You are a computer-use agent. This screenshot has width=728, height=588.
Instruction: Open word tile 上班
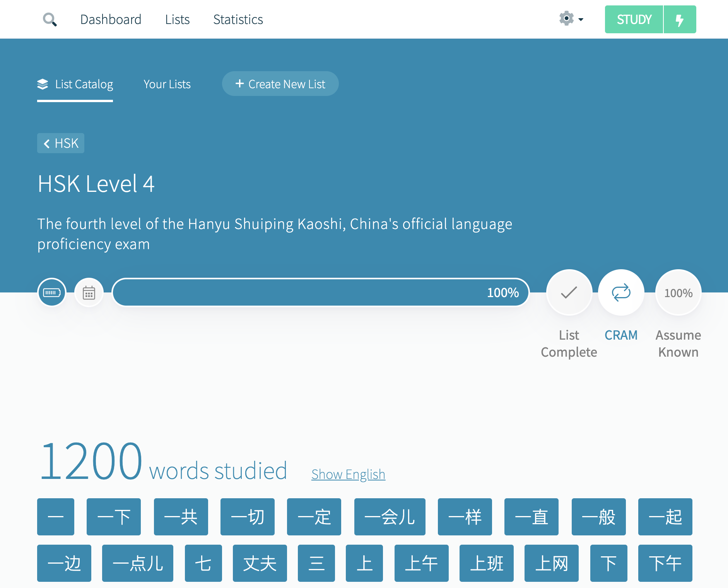[487, 563]
